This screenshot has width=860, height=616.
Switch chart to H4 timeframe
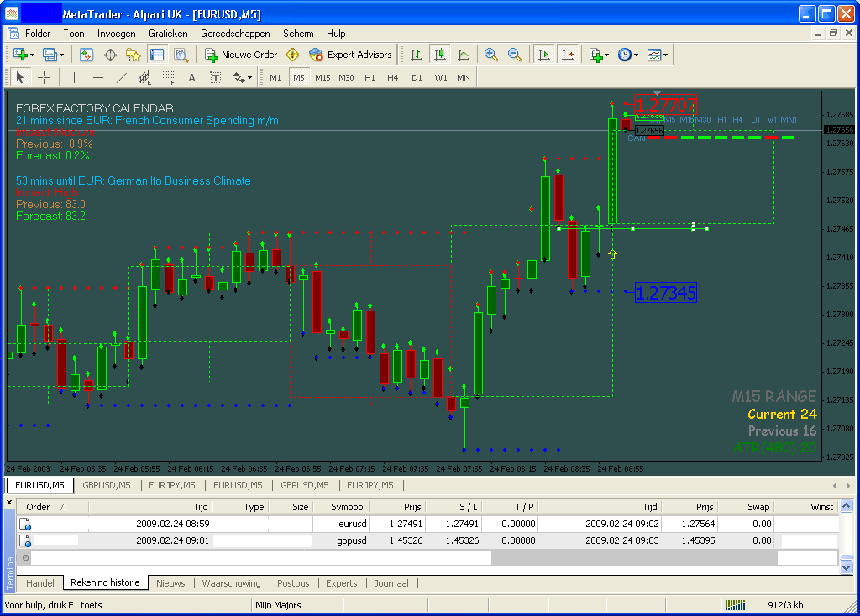click(x=393, y=78)
